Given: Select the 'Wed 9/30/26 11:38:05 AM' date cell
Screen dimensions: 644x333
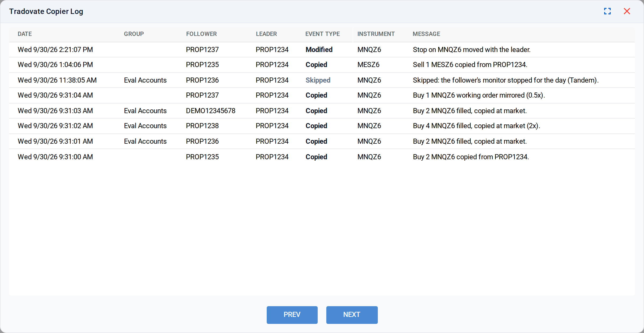Looking at the screenshot, I should 57,80.
